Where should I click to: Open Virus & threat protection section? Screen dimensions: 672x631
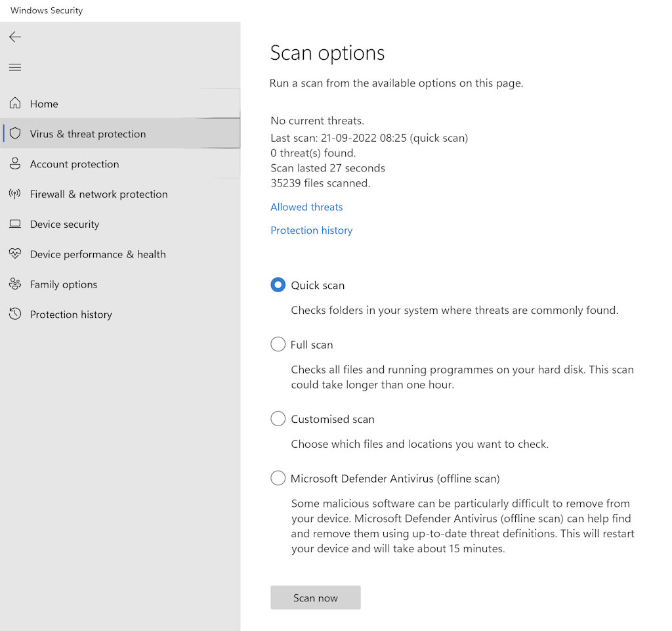120,134
